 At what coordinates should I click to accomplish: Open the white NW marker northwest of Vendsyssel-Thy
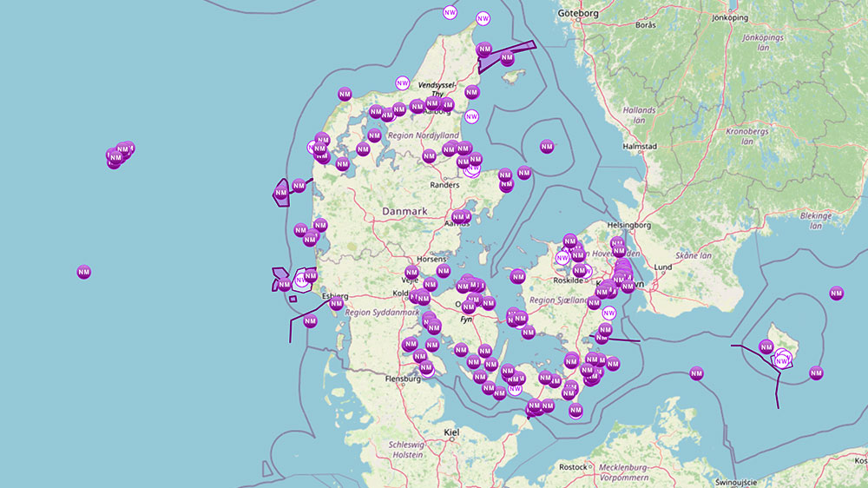402,83
